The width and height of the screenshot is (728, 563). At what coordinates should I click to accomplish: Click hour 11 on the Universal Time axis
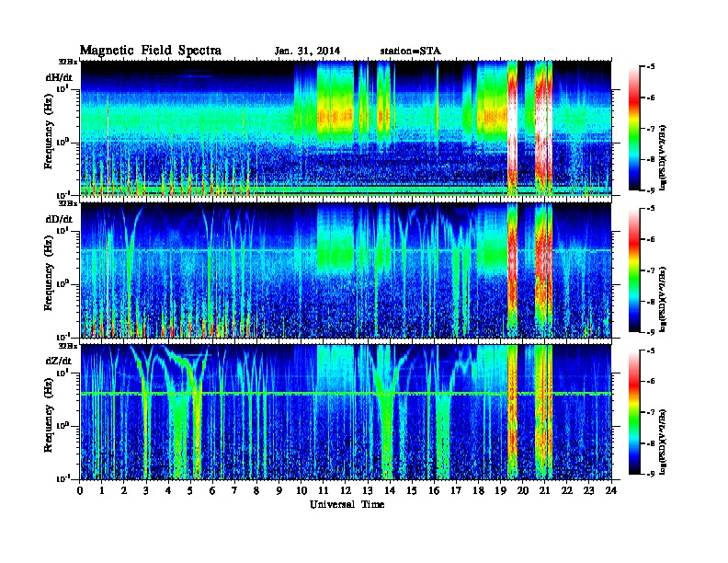point(324,490)
